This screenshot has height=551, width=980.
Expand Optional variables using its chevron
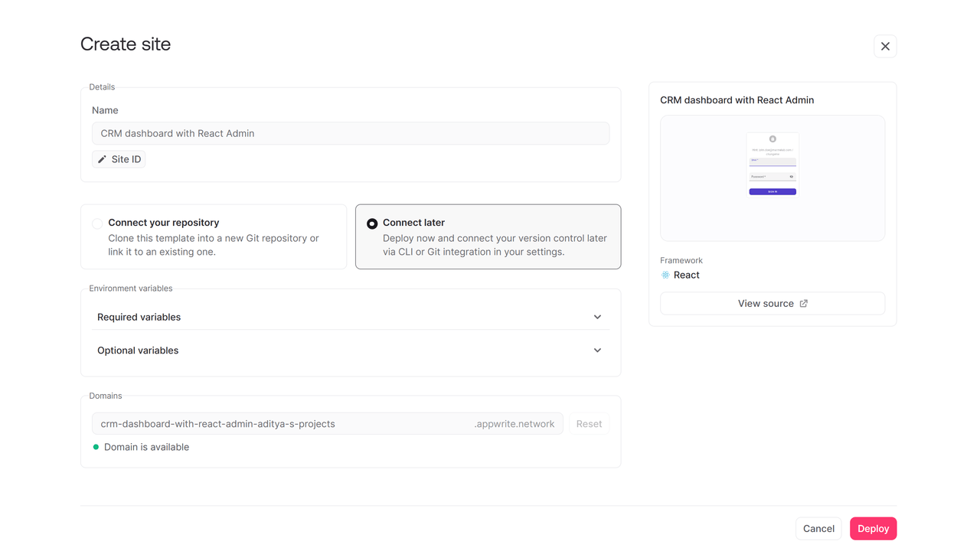click(x=597, y=350)
